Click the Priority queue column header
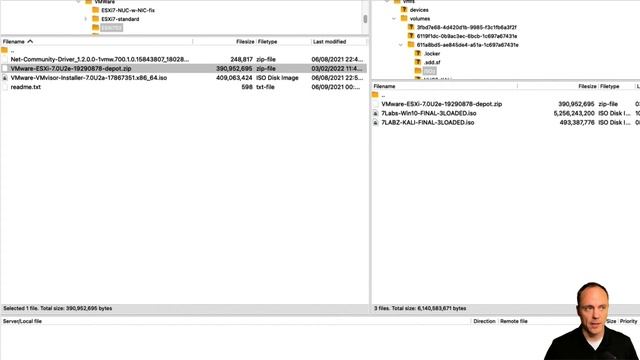Image resolution: width=640 pixels, height=360 pixels. tap(629, 321)
